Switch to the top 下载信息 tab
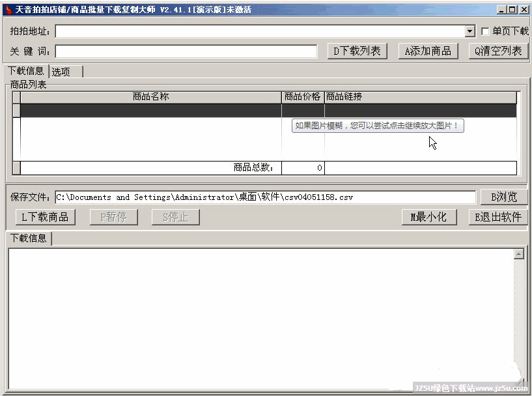Viewport: 532px width, 396px height. 26,71
